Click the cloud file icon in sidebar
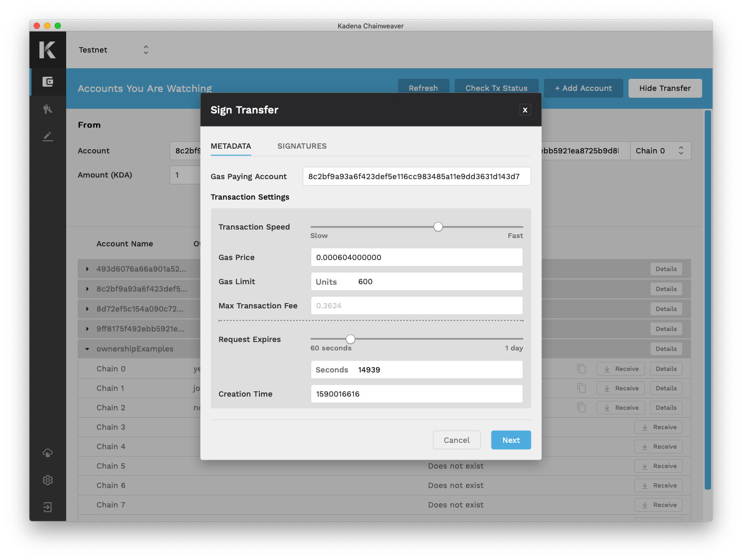 pyautogui.click(x=48, y=453)
